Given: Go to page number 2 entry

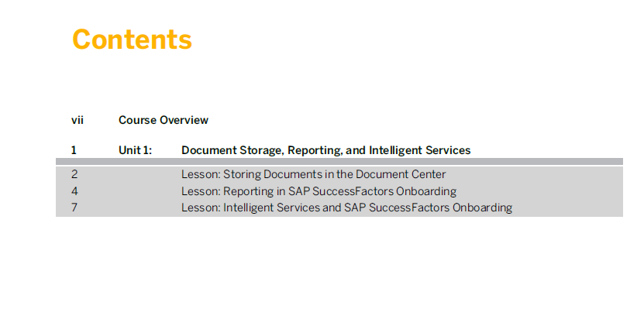Looking at the screenshot, I should (74, 174).
